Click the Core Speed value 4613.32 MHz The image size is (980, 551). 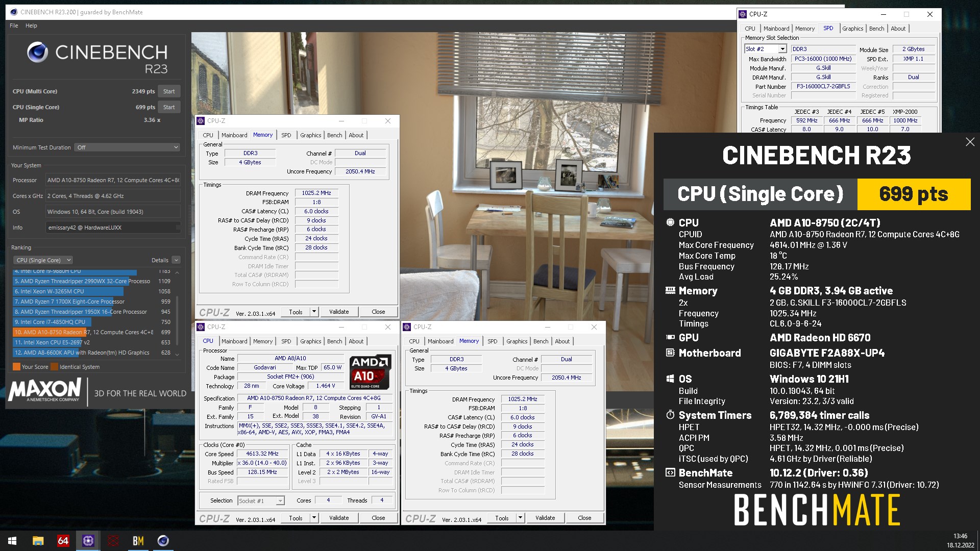coord(262,454)
